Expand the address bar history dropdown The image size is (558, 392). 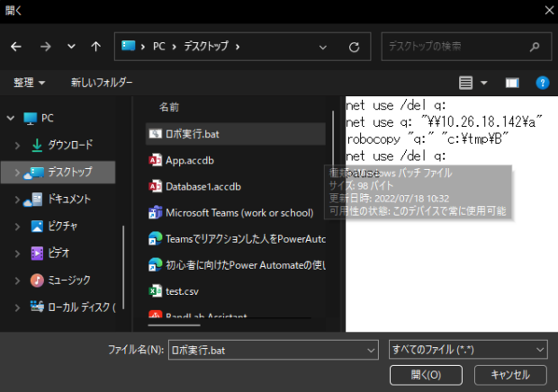pyautogui.click(x=323, y=47)
